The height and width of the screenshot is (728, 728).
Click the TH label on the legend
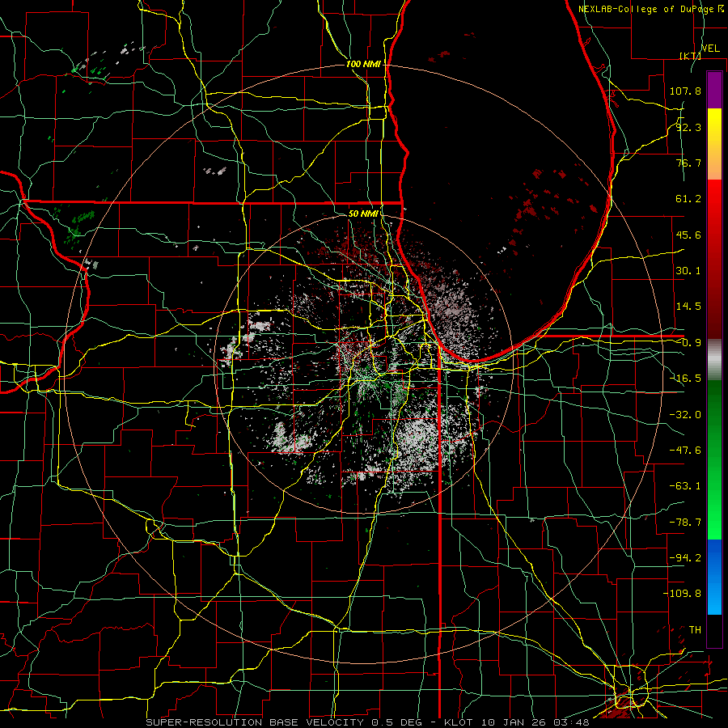(x=695, y=630)
